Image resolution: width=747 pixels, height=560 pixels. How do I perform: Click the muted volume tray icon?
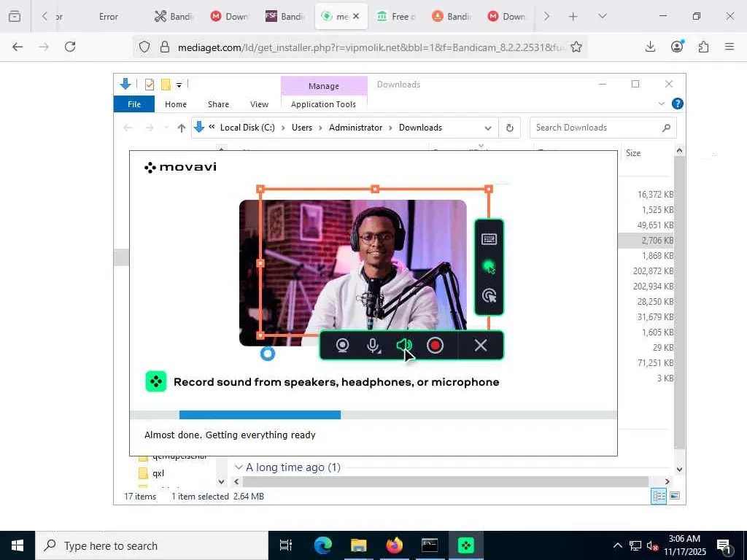652,545
